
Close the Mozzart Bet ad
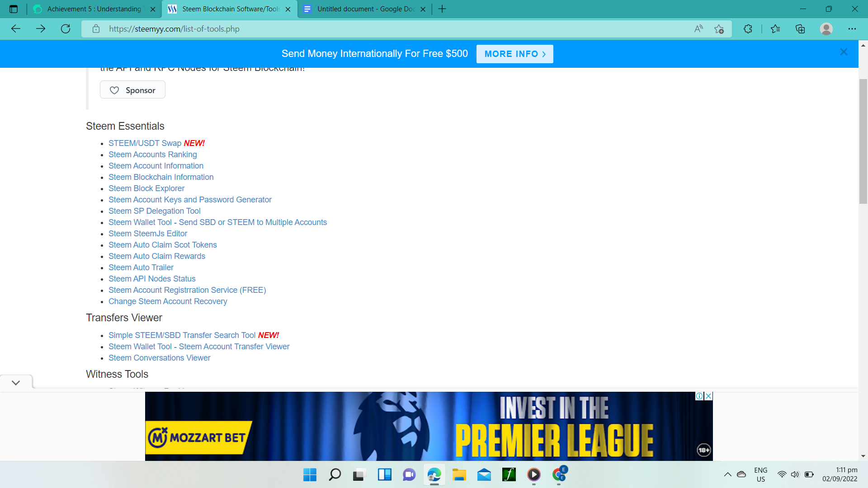point(708,396)
